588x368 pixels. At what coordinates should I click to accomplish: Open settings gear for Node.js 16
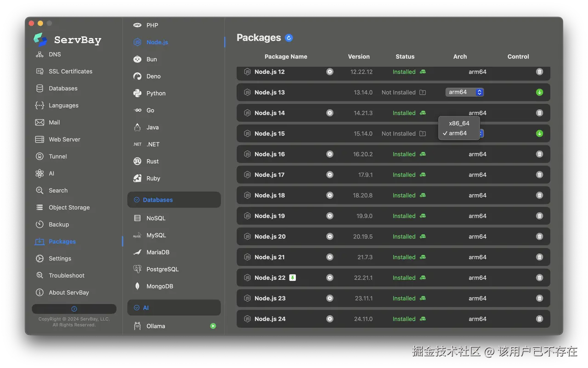pyautogui.click(x=330, y=154)
